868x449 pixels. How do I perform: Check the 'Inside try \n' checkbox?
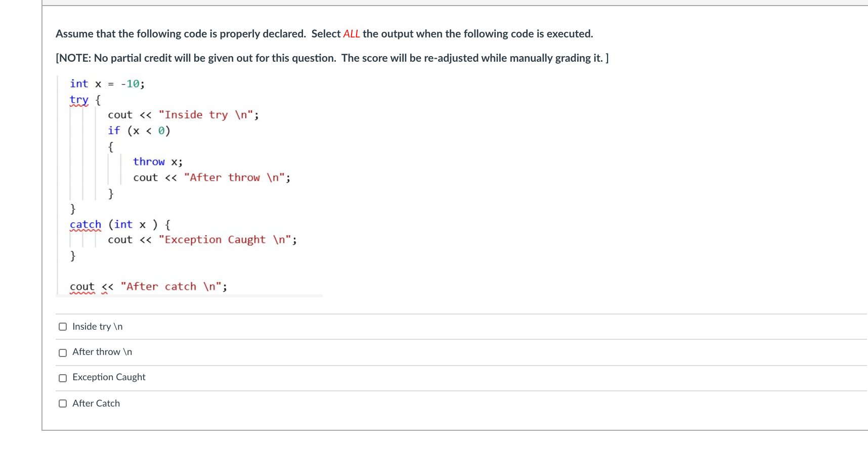tap(63, 327)
